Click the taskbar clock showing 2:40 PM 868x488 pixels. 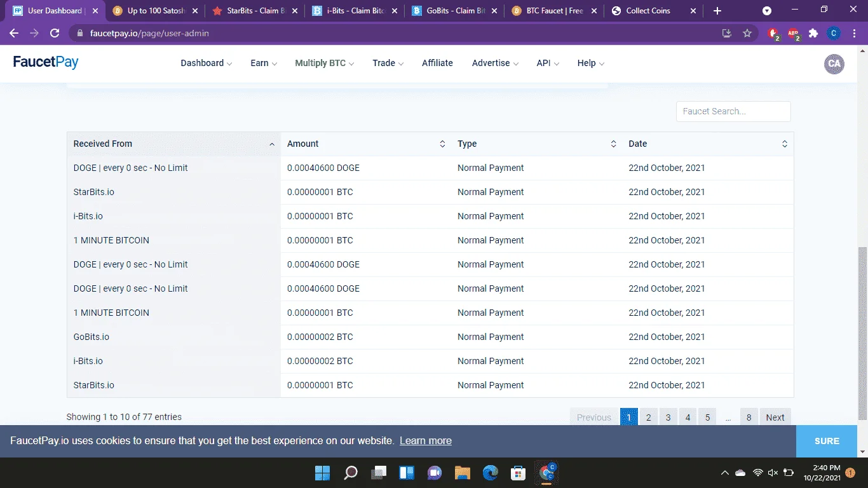[x=822, y=472]
